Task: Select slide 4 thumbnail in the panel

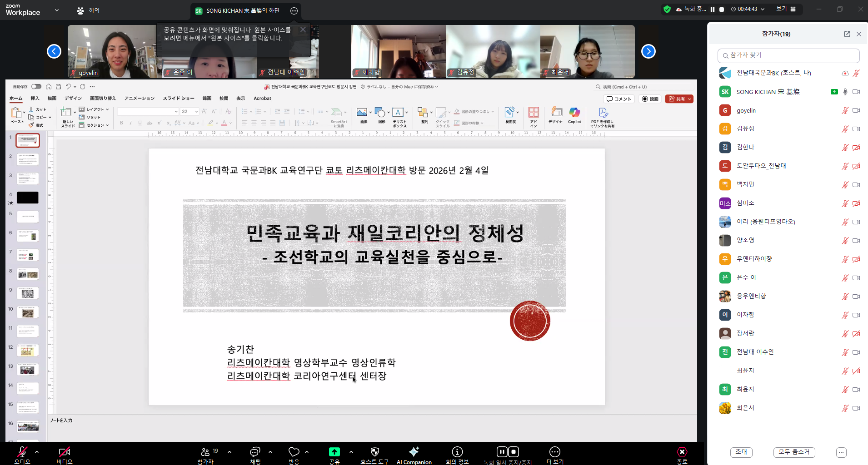Action: tap(27, 197)
